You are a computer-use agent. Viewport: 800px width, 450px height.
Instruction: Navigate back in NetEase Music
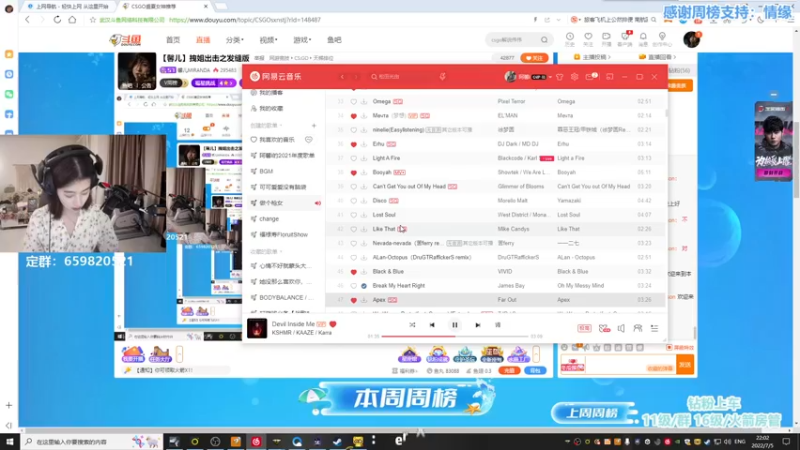click(x=342, y=77)
